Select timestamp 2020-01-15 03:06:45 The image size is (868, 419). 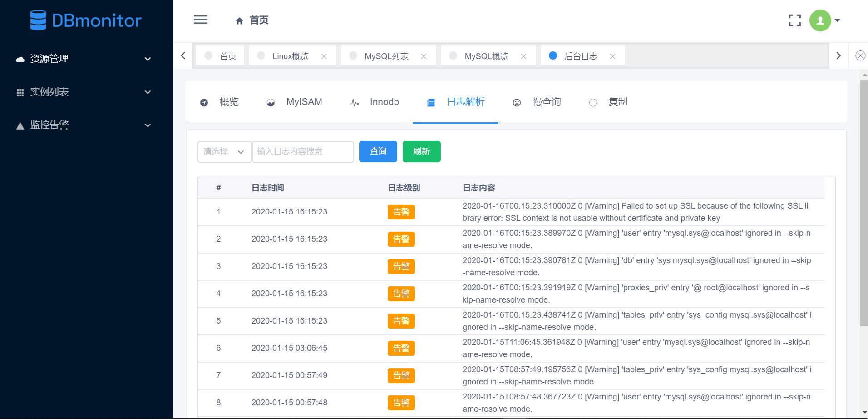pos(289,348)
